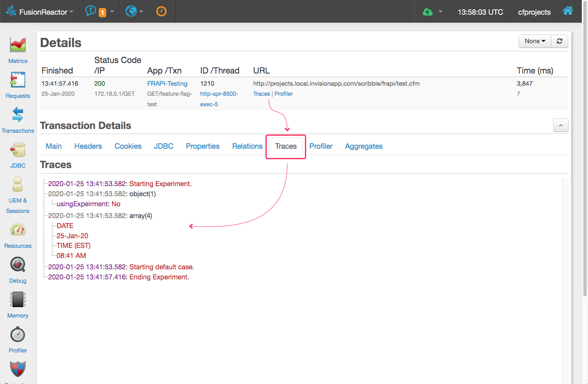Click the Profiler link under URL
588x384 pixels.
click(x=283, y=94)
